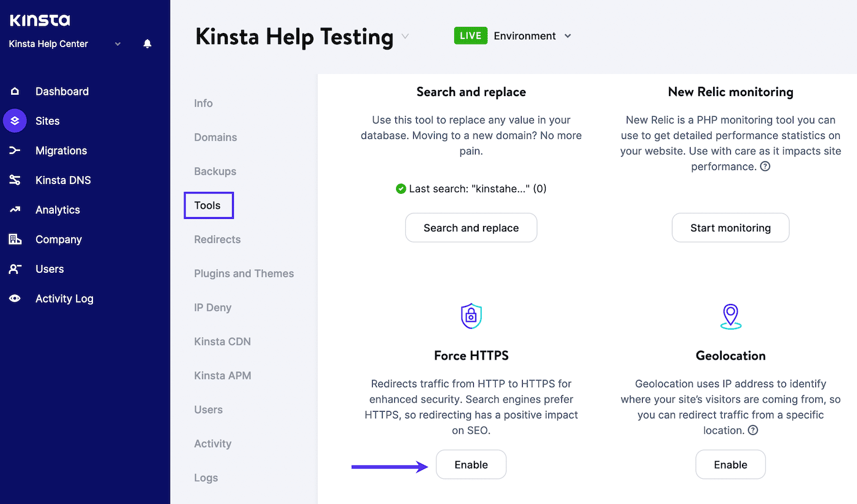The image size is (857, 504).
Task: Open the Backups tab
Action: click(215, 171)
